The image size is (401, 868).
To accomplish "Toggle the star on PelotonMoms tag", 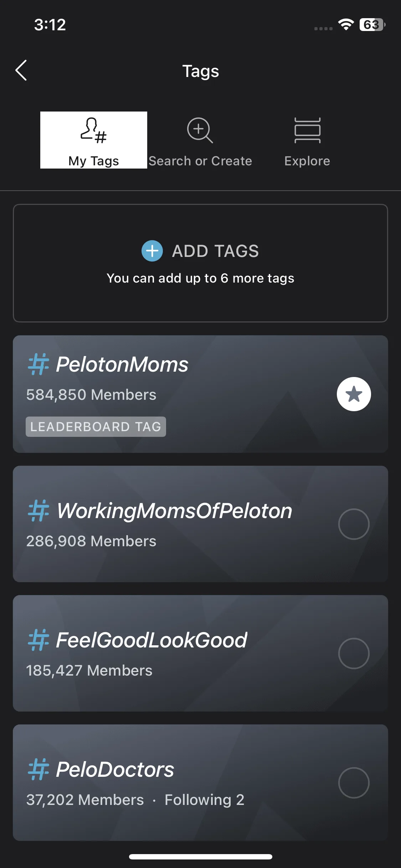I will pos(354,394).
